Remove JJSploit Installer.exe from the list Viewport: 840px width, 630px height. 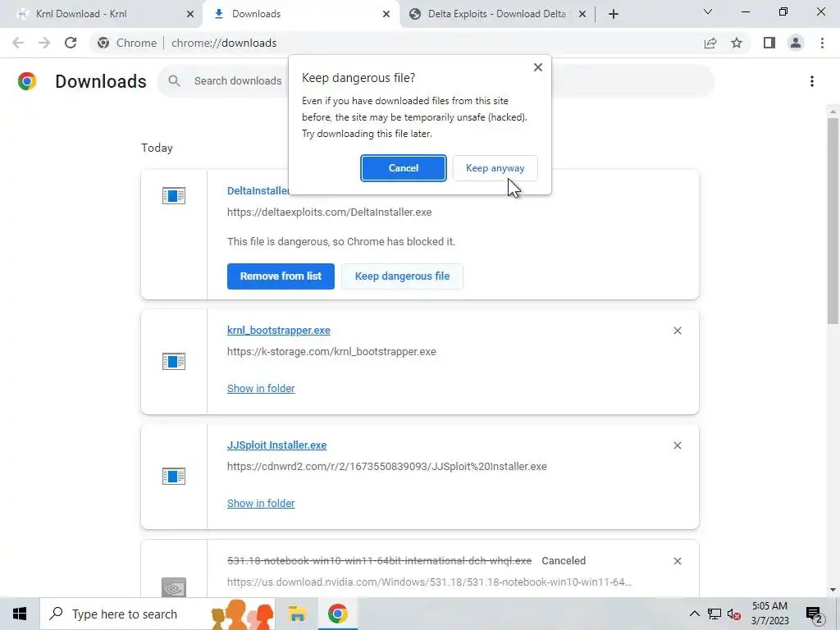(x=677, y=445)
